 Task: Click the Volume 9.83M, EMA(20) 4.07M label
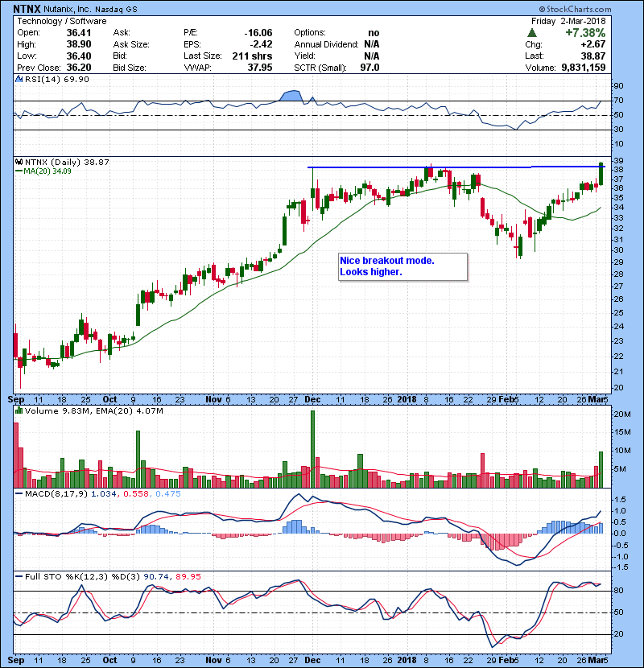93,411
